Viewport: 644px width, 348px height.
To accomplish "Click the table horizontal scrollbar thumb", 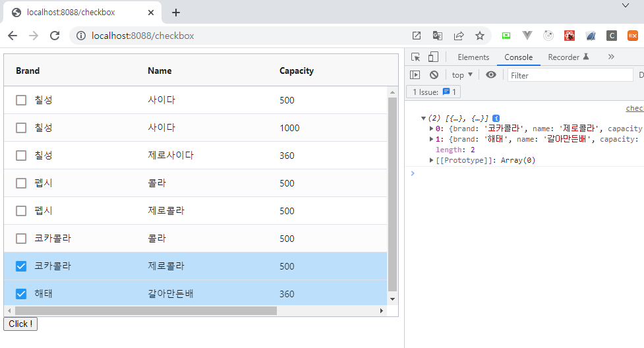I will [x=146, y=310].
